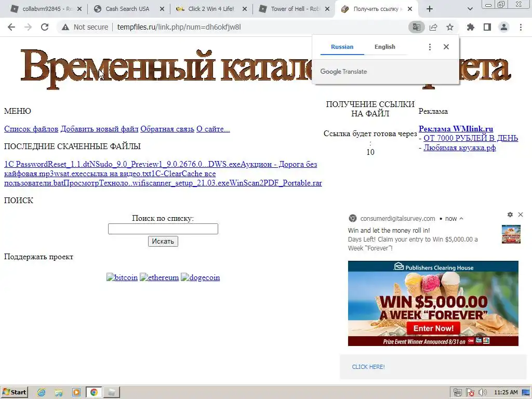Close the active Получить ссылку tab
This screenshot has height=399, width=532.
[410, 9]
